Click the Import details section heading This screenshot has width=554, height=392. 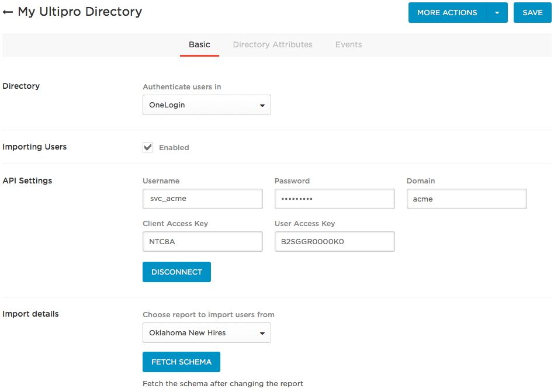click(30, 314)
